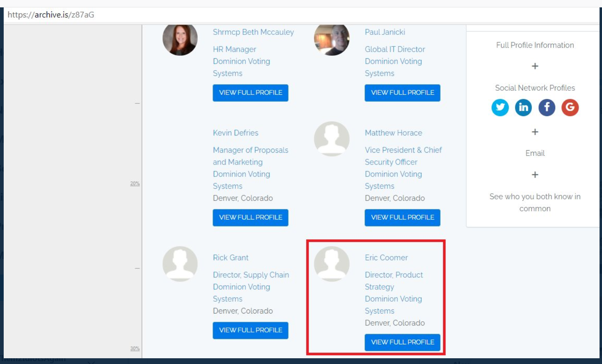602x364 pixels.
Task: Click Dominion Voting Systems under Rick Grant
Action: coord(241,293)
